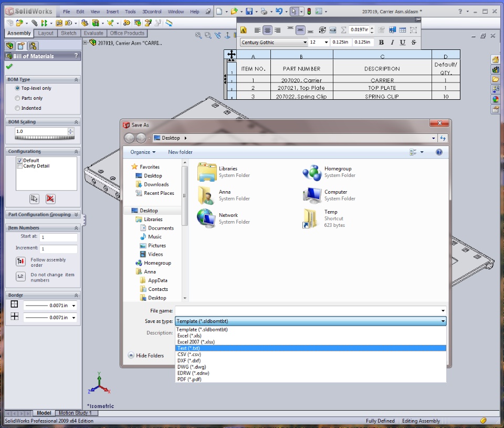Select Indented radio button
This screenshot has height=428, width=504.
tap(17, 108)
